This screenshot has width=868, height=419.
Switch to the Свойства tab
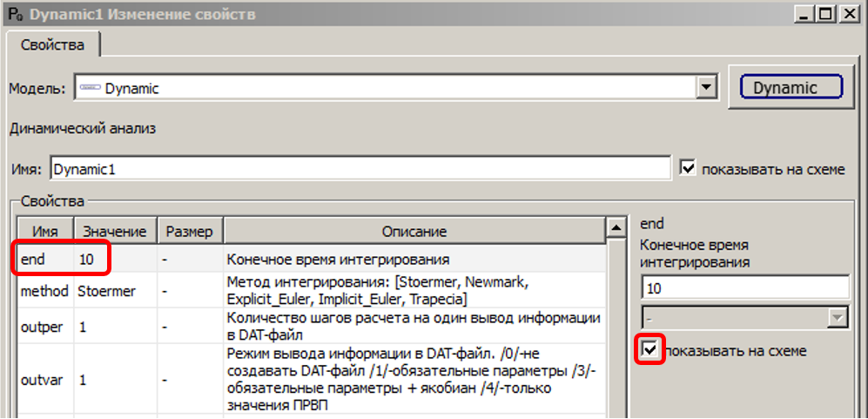pos(52,44)
